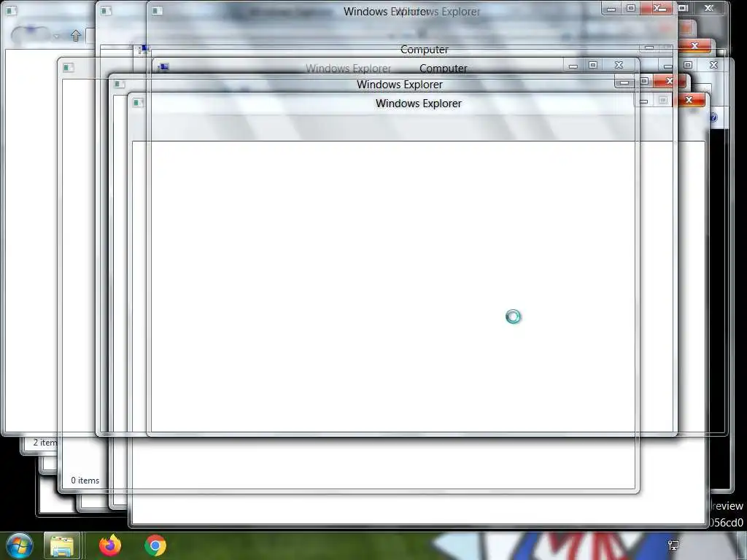Close the Explorer window showing "0 items"
Screen dimensions: 747x560
(619, 65)
